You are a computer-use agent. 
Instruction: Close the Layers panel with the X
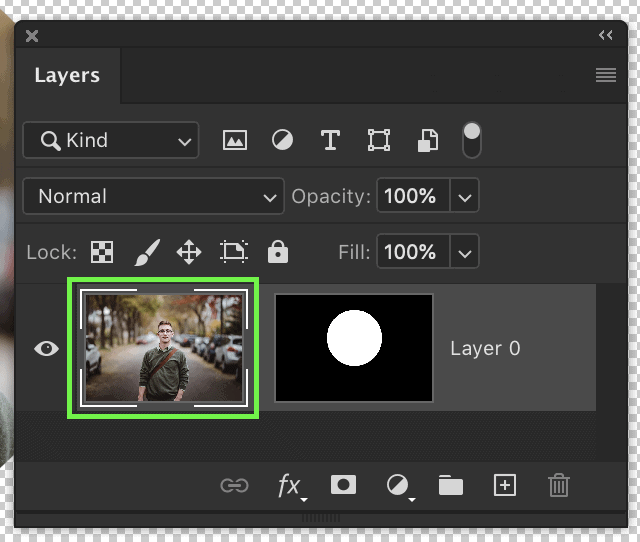32,36
